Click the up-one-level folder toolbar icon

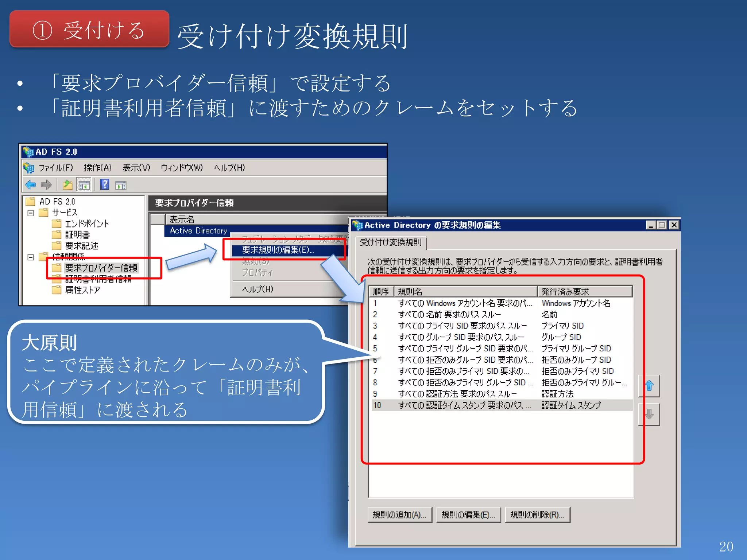[67, 185]
